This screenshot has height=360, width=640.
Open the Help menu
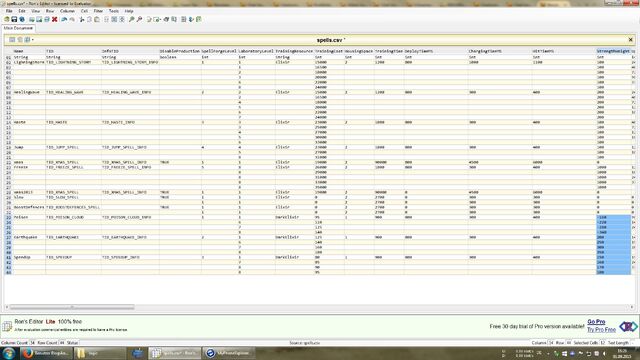129,11
